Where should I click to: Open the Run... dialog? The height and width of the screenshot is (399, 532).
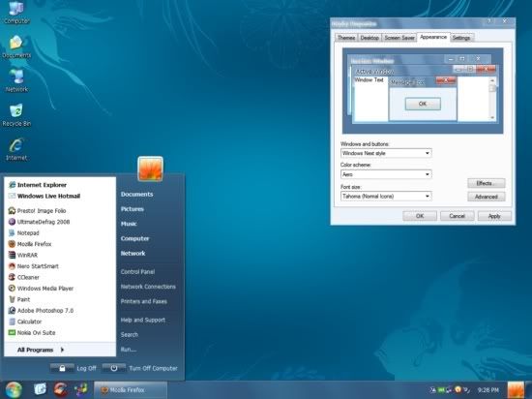coord(129,350)
